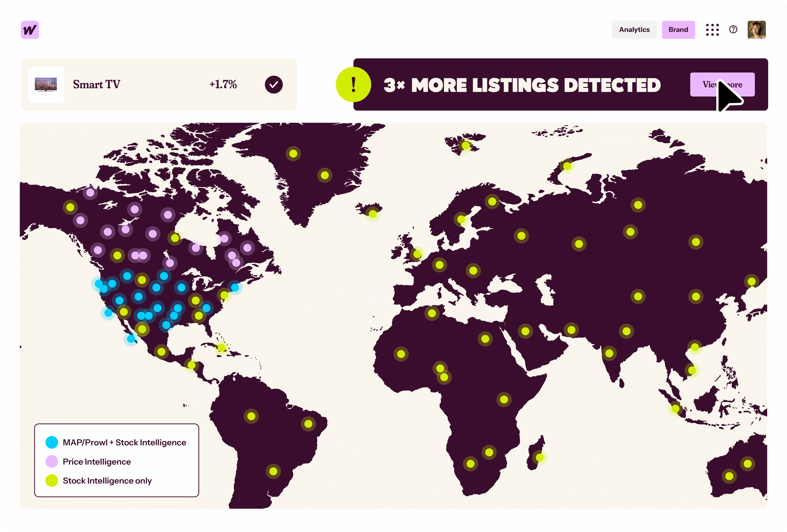Image resolution: width=787 pixels, height=532 pixels.
Task: Click the green marker on Madagascar
Action: (539, 458)
